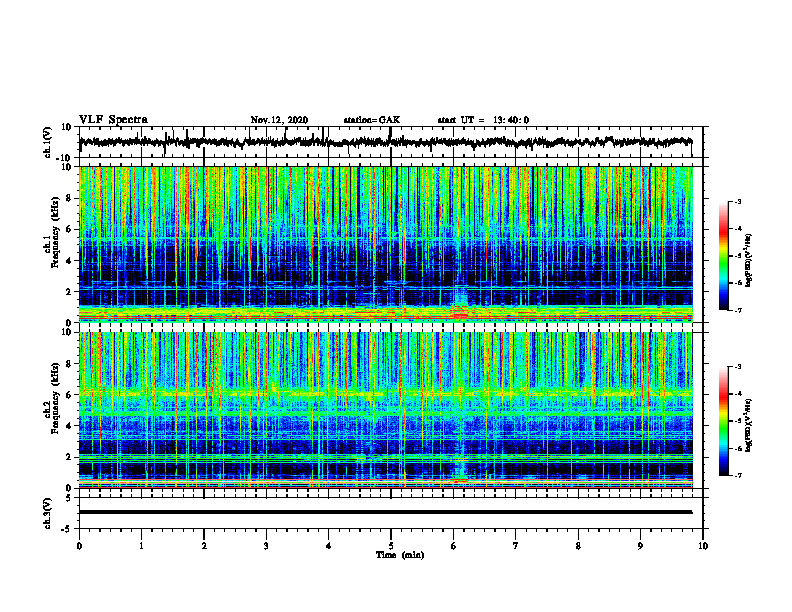The image size is (792, 612).
Task: Click time axis tick label "5"
Action: [x=391, y=546]
